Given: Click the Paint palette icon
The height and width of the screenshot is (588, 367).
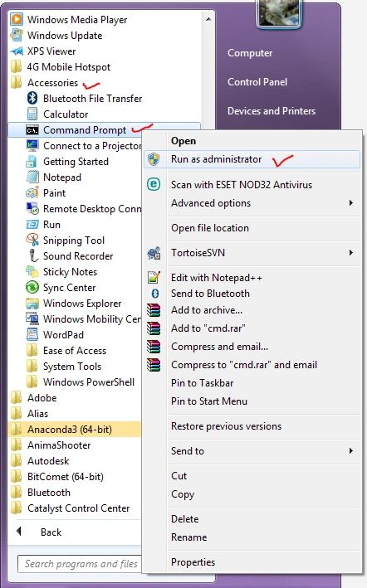Looking at the screenshot, I should 32,192.
